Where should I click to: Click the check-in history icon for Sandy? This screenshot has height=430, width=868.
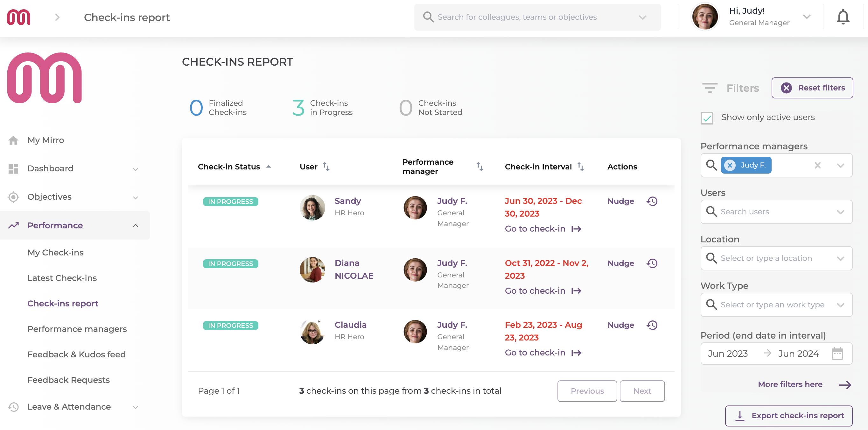652,201
